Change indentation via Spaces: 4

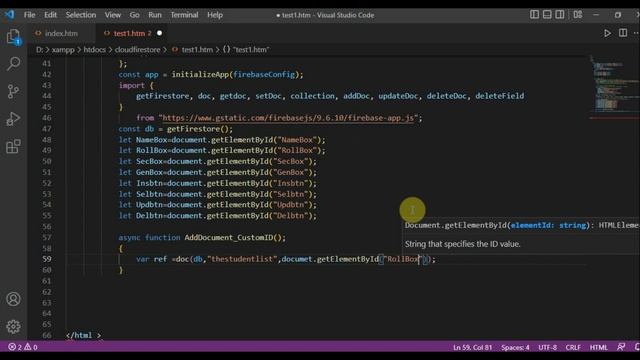pos(515,347)
